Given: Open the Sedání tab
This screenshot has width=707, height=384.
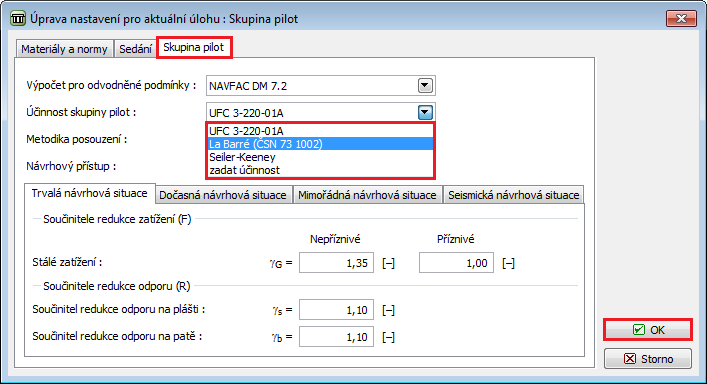Looking at the screenshot, I should 135,49.
